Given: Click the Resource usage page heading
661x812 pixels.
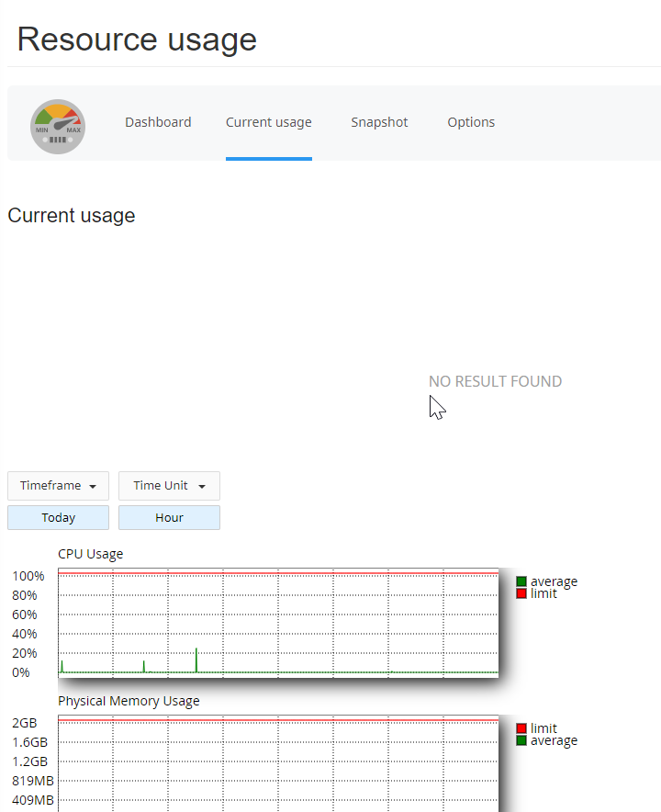Looking at the screenshot, I should tap(137, 39).
